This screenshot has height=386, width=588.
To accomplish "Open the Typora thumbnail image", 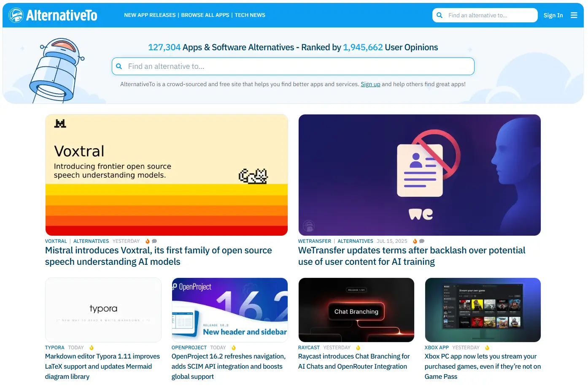I will (x=103, y=310).
